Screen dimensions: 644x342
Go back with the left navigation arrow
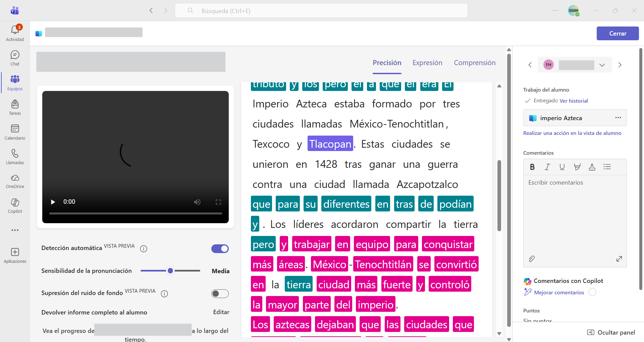(x=151, y=10)
